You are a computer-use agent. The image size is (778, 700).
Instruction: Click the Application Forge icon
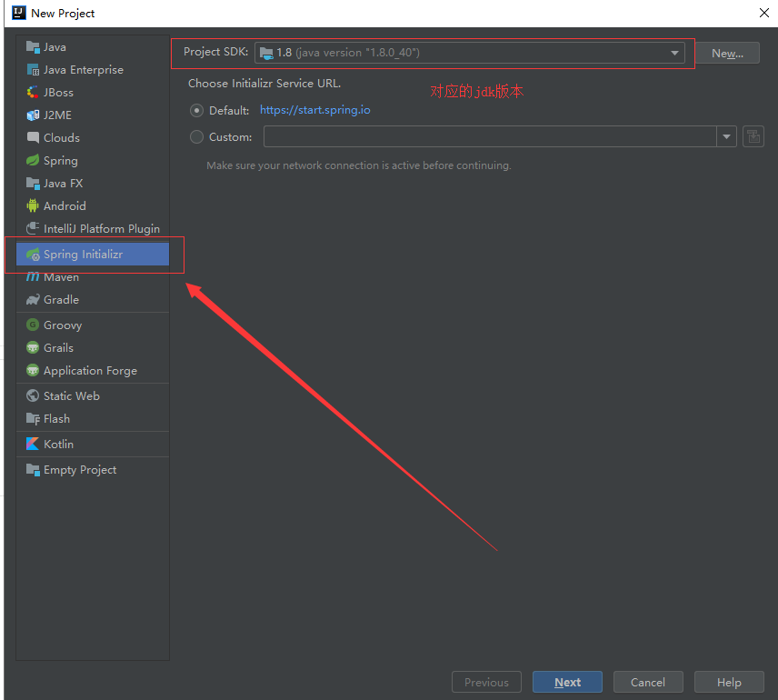(33, 370)
